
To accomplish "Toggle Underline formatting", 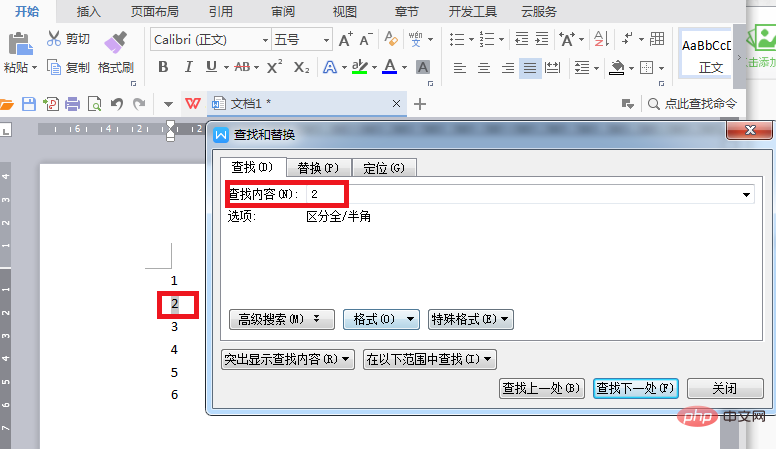I will tap(211, 67).
